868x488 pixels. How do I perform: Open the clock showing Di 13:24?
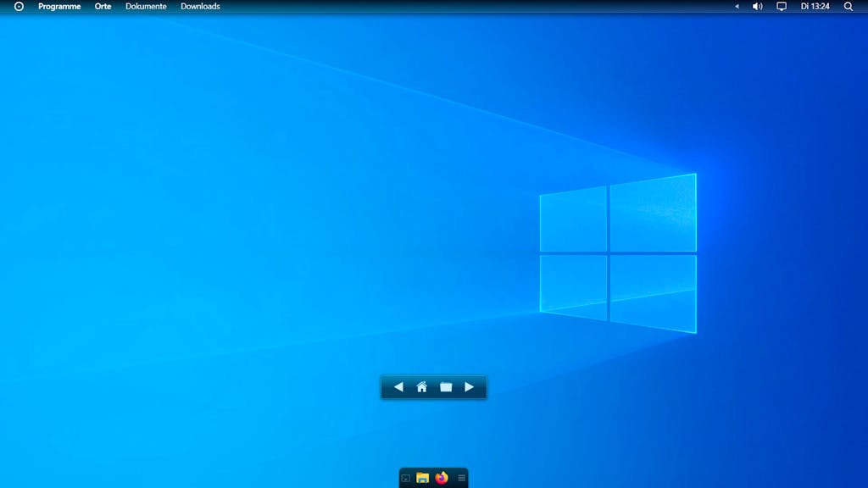click(815, 7)
